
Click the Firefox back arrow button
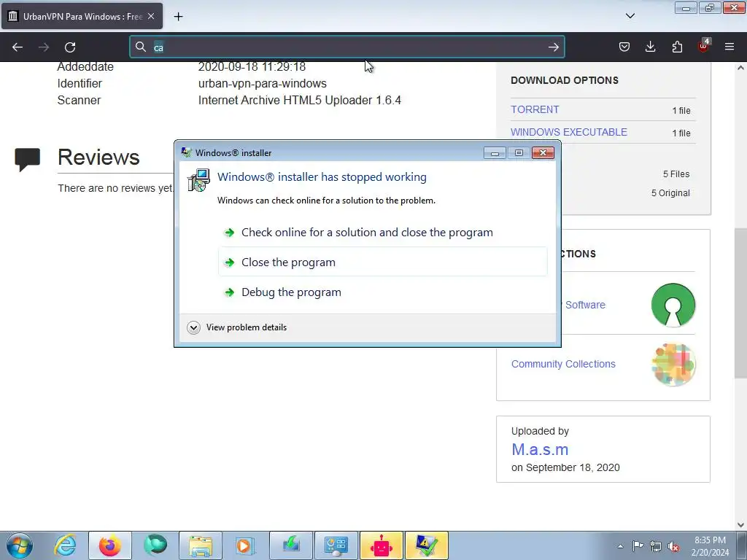[x=18, y=47]
